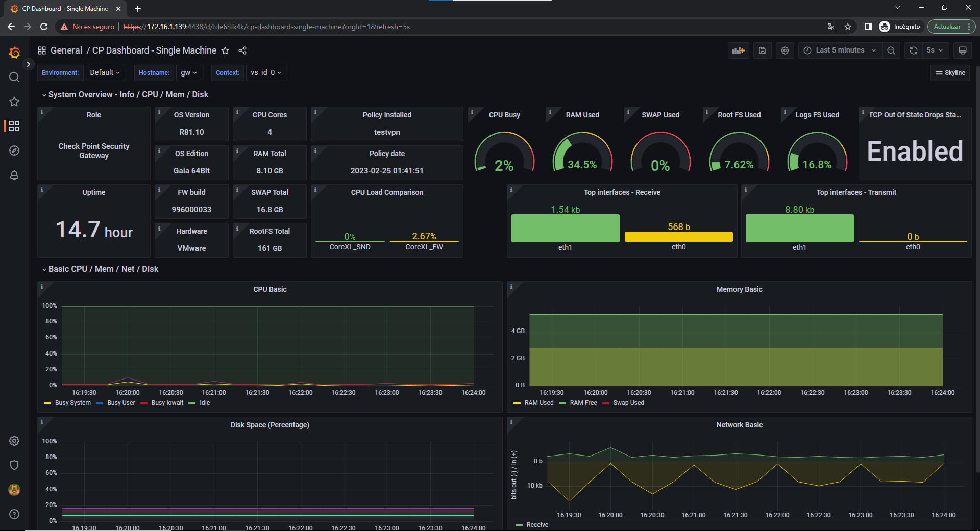Open Explore compass icon

click(x=14, y=150)
